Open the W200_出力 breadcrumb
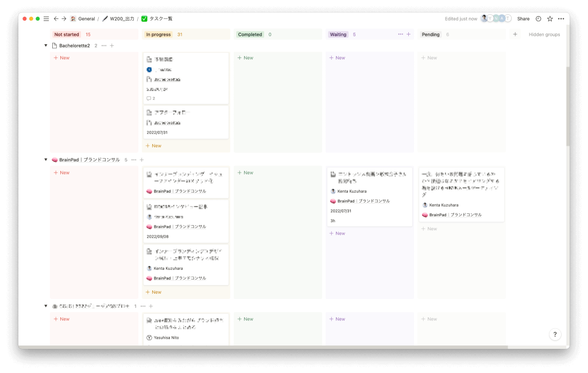 (118, 19)
